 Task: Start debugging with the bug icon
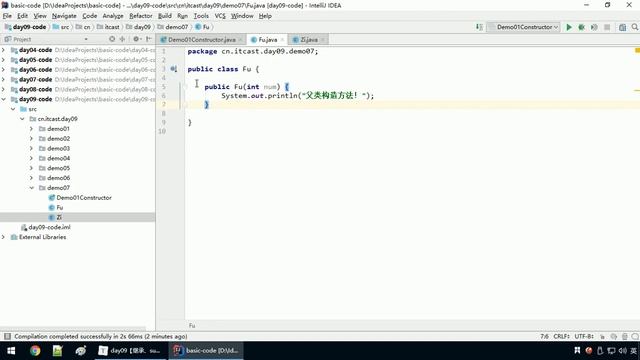[581, 27]
